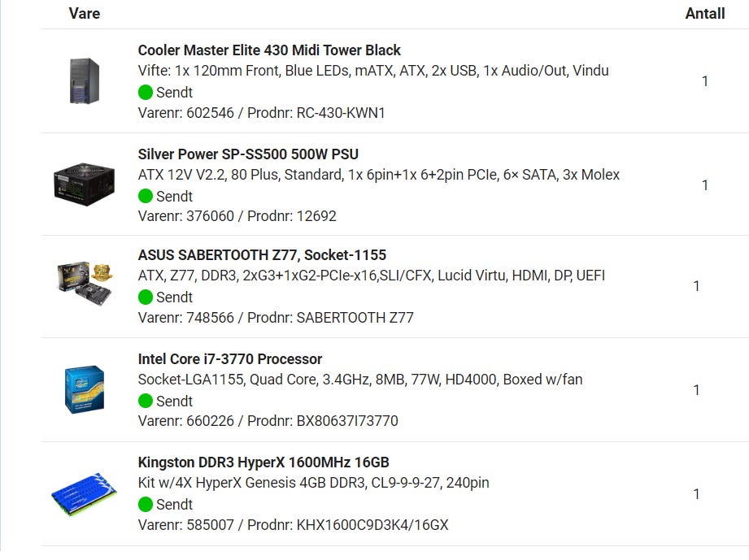
Task: Click the Kingston HyperX RAM image
Action: coord(84,494)
